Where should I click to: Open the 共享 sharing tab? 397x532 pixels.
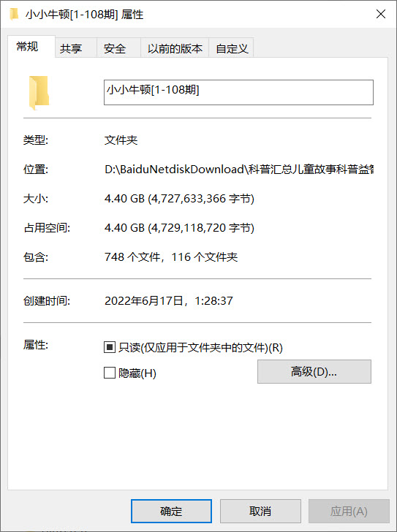click(x=75, y=47)
